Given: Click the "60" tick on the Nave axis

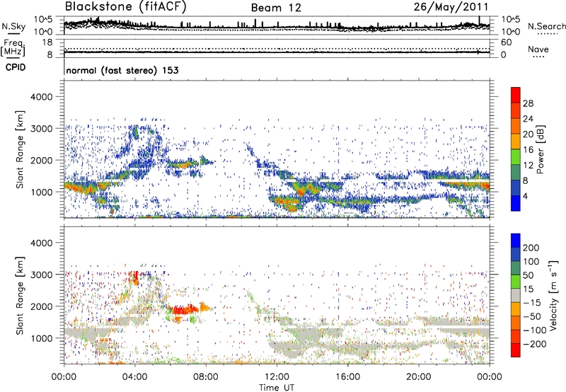Looking at the screenshot, I should tap(506, 42).
